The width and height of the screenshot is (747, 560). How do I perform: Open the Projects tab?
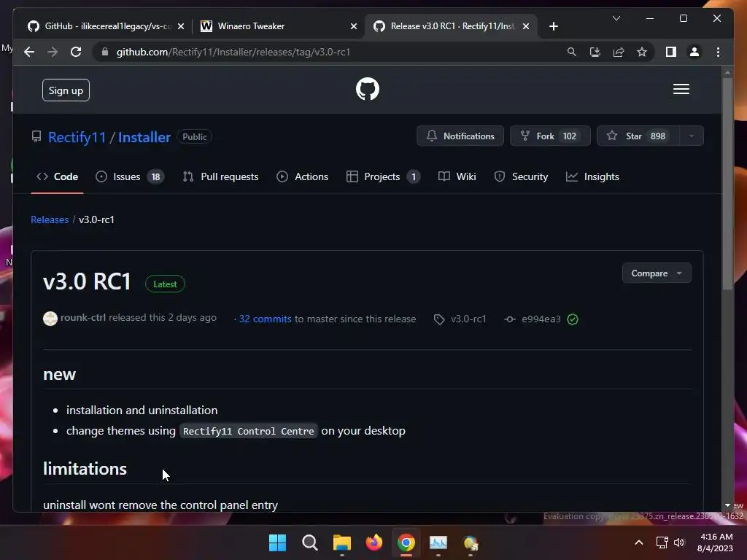pyautogui.click(x=383, y=176)
